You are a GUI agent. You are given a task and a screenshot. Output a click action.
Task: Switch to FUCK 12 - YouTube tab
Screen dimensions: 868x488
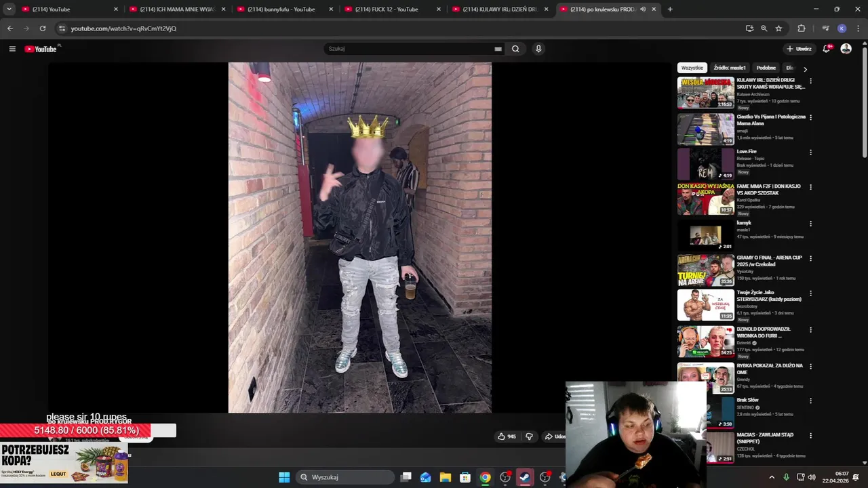(392, 9)
